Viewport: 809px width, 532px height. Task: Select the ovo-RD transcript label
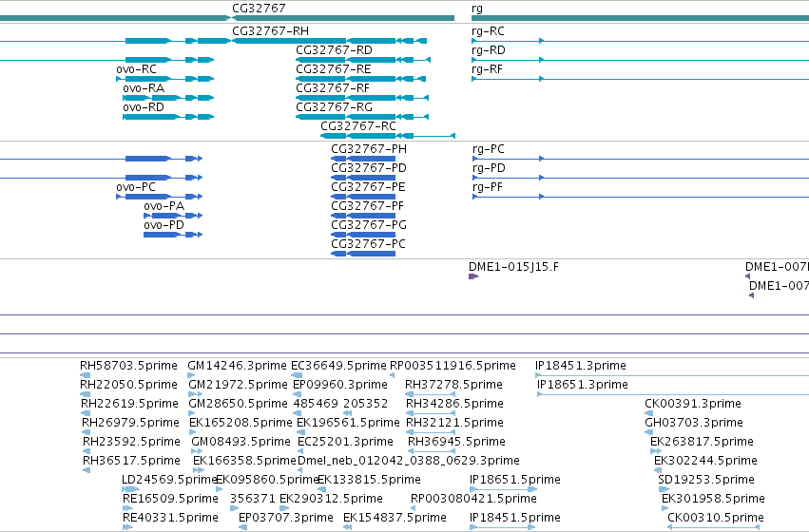click(144, 107)
